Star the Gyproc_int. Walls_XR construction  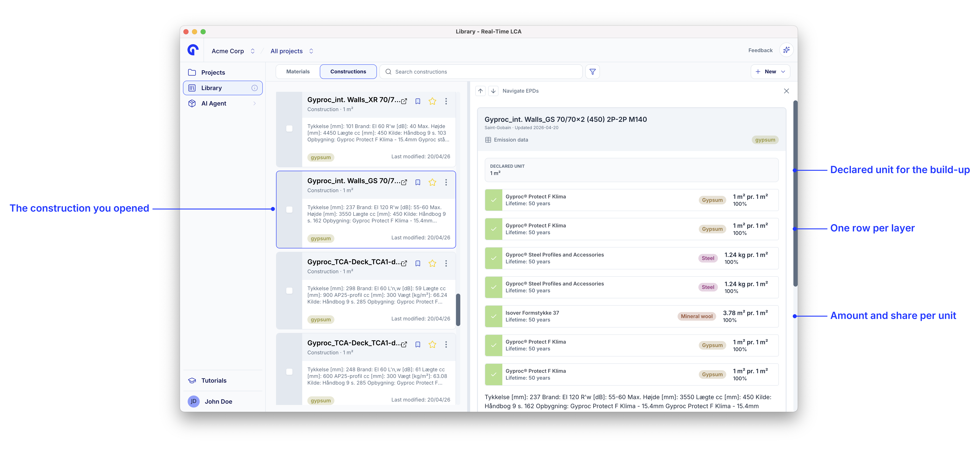tap(432, 101)
